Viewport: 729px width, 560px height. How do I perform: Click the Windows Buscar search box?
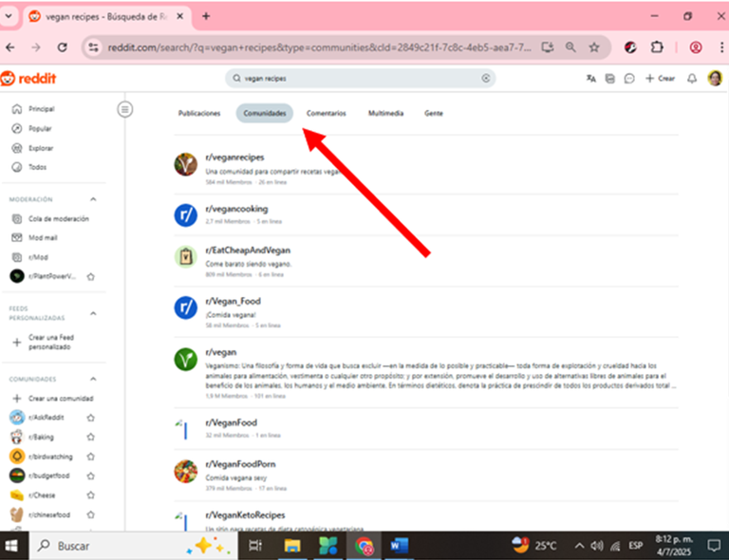(x=134, y=546)
